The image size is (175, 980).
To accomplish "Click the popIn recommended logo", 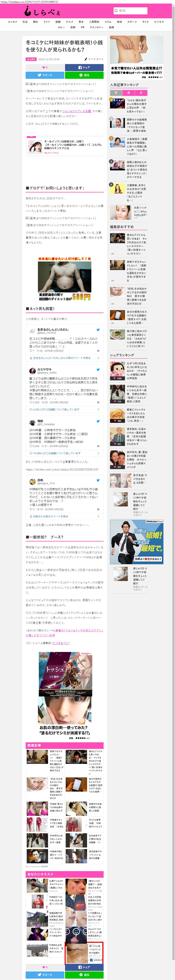I will click(x=44, y=866).
